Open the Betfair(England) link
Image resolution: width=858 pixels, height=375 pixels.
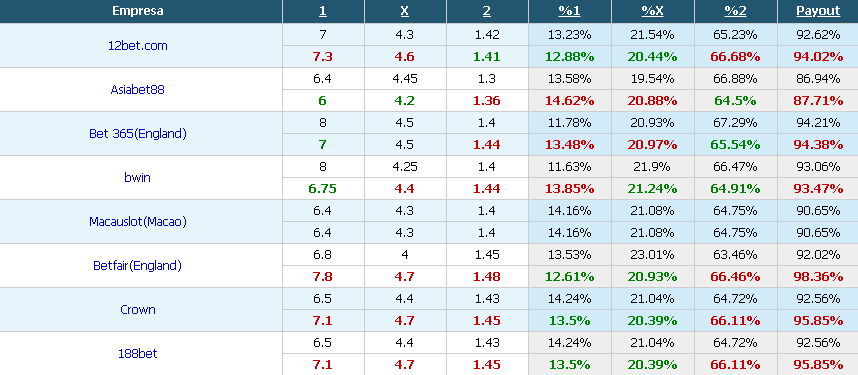tap(137, 266)
